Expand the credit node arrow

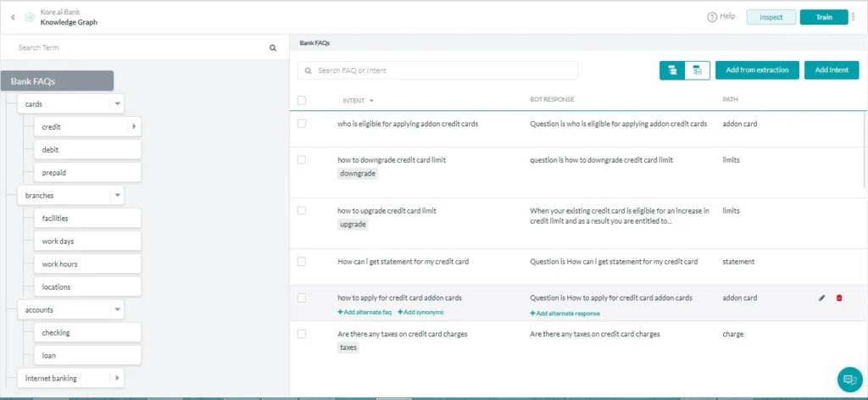point(134,126)
